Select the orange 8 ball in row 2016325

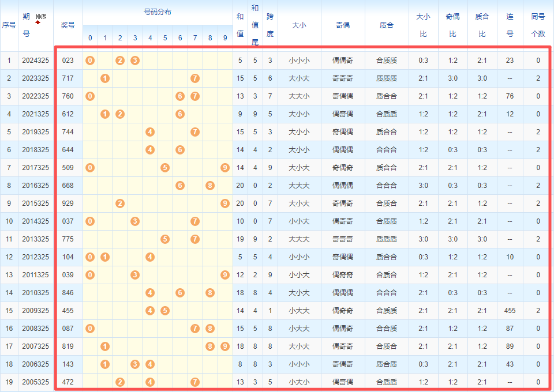[210, 186]
